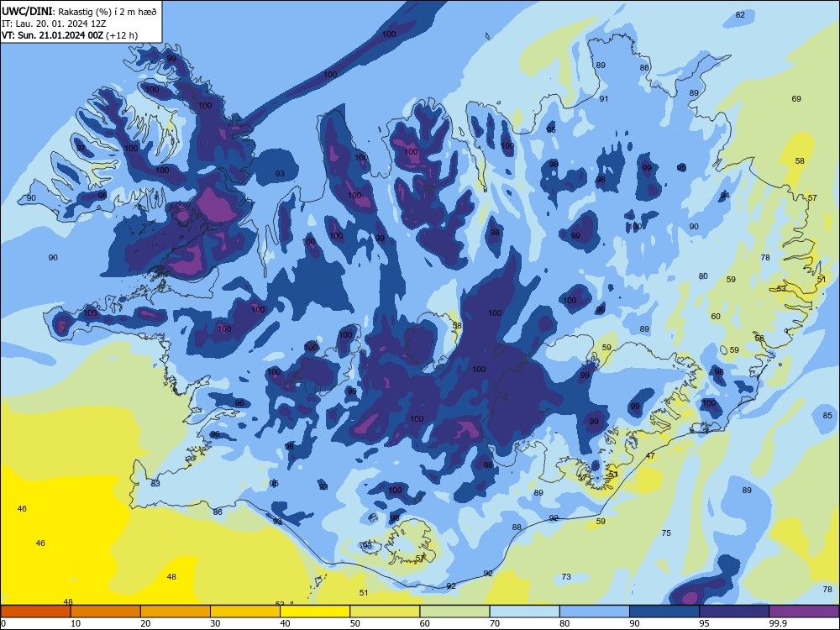The height and width of the screenshot is (630, 840).
Task: Click the map value '91'
Action: (604, 98)
